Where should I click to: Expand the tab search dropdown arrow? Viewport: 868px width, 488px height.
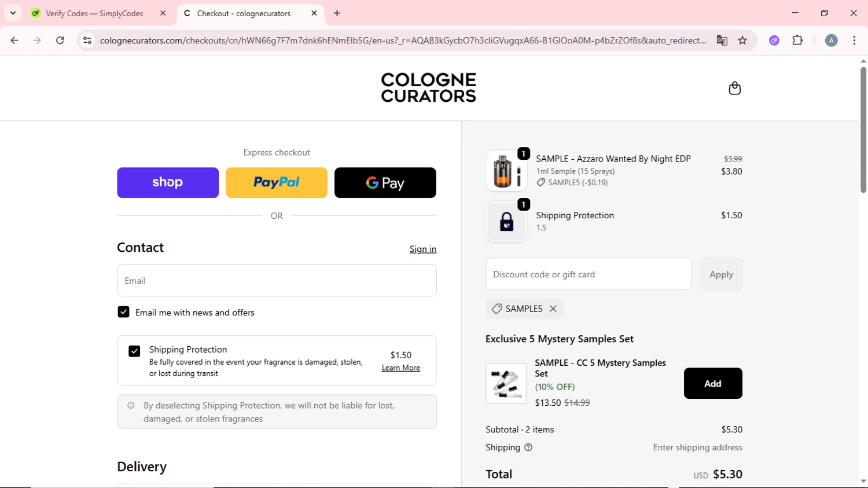(13, 13)
